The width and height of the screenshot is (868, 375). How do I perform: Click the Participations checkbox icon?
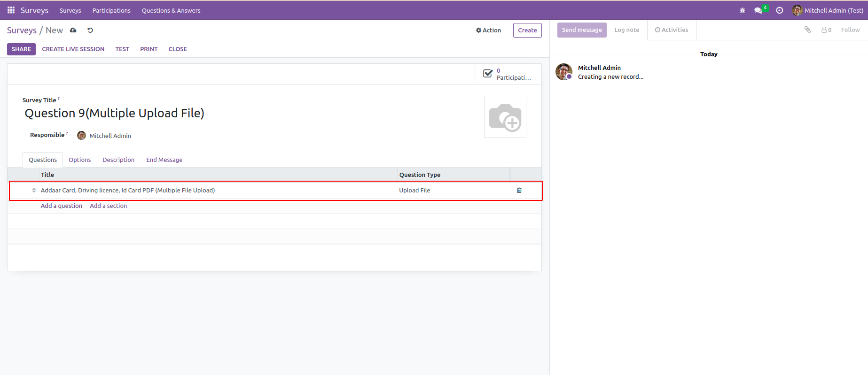488,73
